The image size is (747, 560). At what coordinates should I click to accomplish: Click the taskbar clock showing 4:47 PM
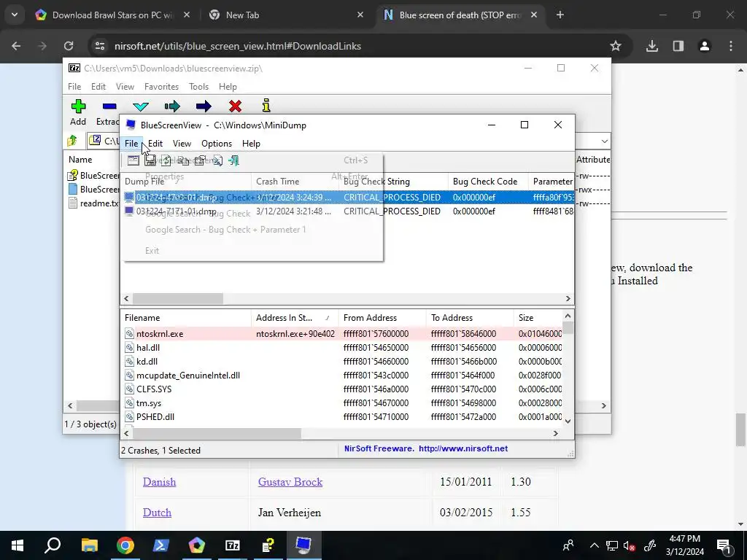[684, 545]
